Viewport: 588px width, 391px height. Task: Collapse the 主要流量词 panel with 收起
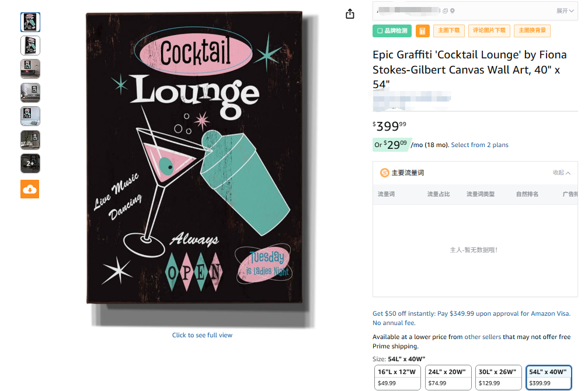pyautogui.click(x=562, y=173)
